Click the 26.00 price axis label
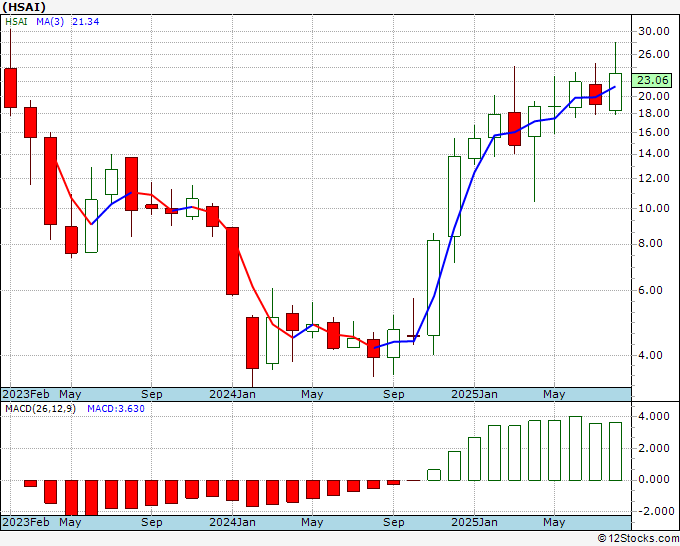This screenshot has height=546, width=680. [x=654, y=54]
